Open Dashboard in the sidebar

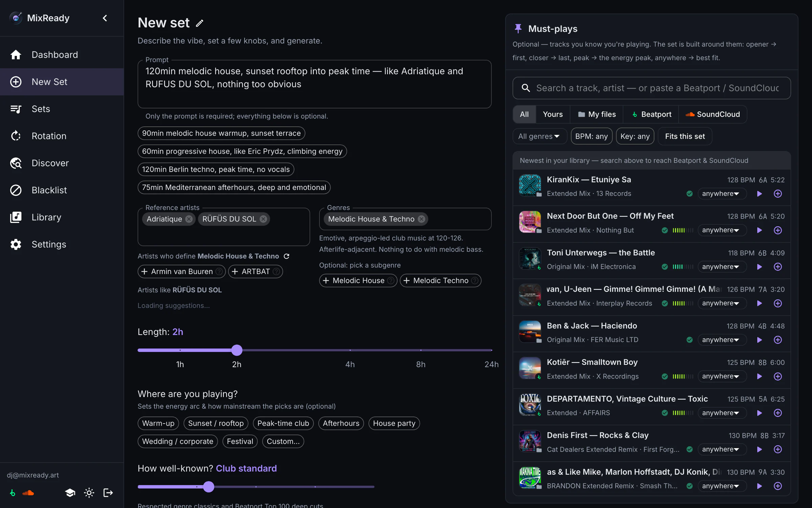(62, 55)
